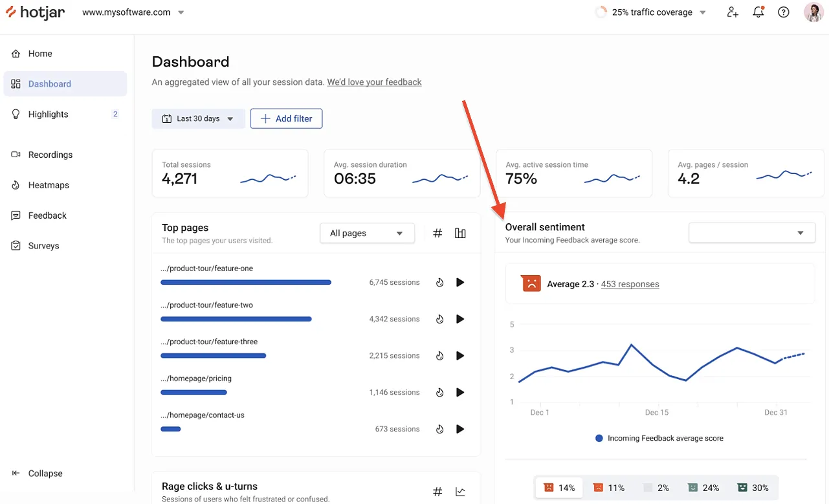
Task: Play recordings for homepage/pricing page
Action: pyautogui.click(x=460, y=392)
